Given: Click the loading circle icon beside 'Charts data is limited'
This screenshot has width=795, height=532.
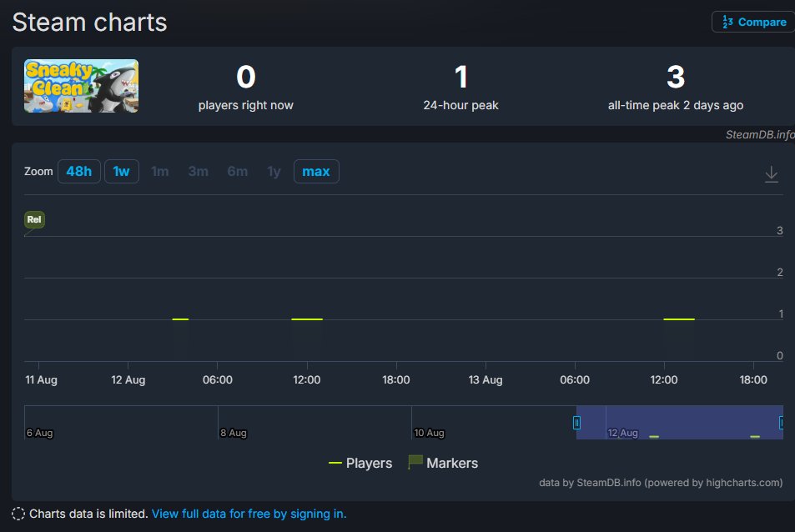Looking at the screenshot, I should click(x=18, y=514).
